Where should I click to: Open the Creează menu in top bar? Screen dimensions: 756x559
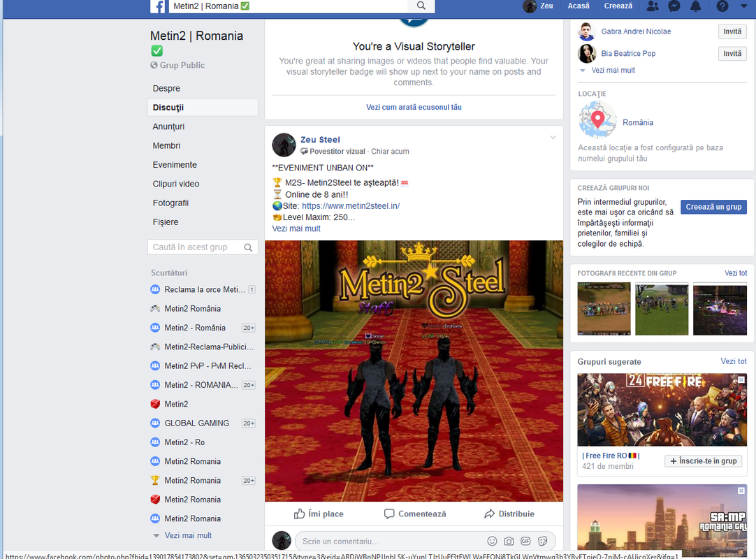(618, 6)
